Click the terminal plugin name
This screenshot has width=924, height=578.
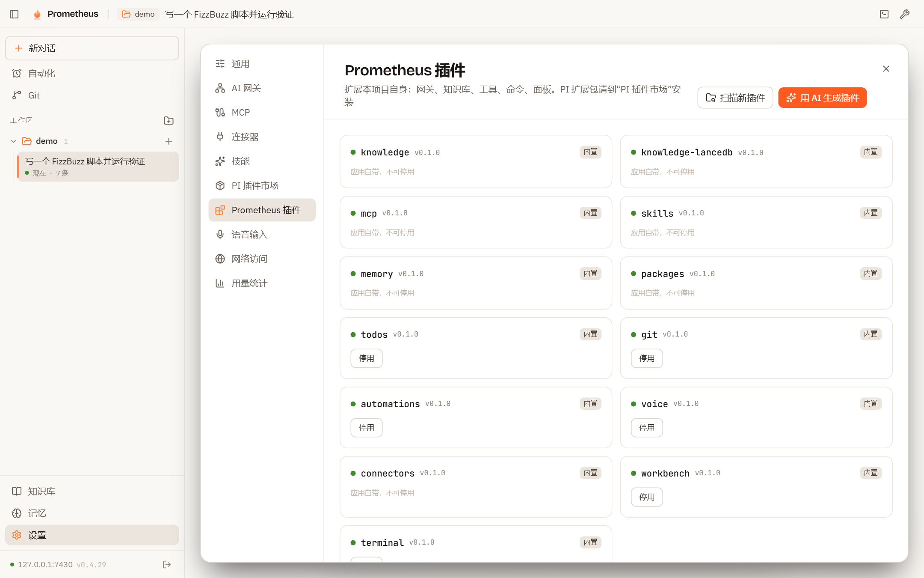[x=382, y=543]
